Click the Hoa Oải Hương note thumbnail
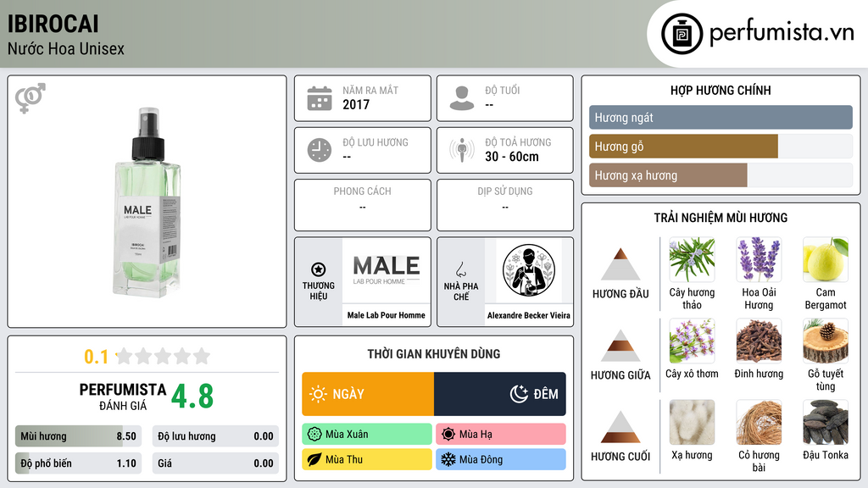 pos(759,259)
